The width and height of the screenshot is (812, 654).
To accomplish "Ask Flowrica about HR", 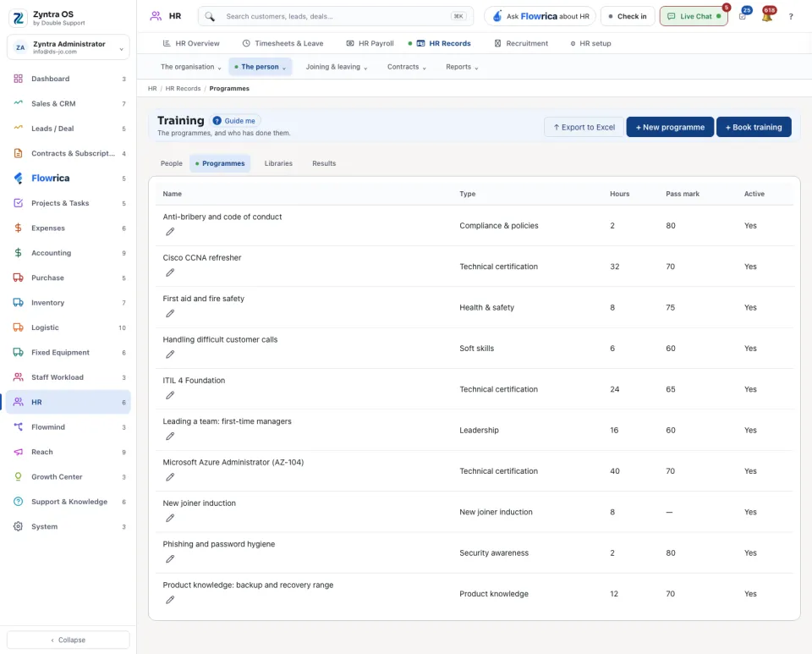I will (540, 16).
